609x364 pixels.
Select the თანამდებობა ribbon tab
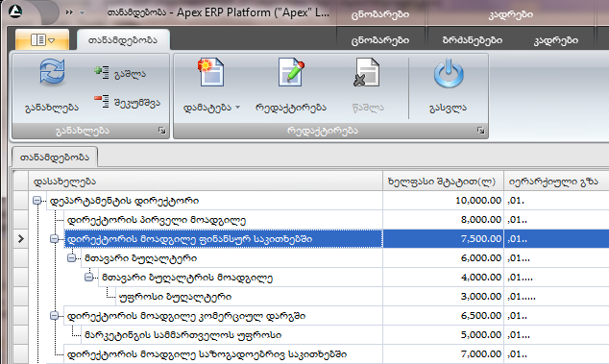click(123, 40)
